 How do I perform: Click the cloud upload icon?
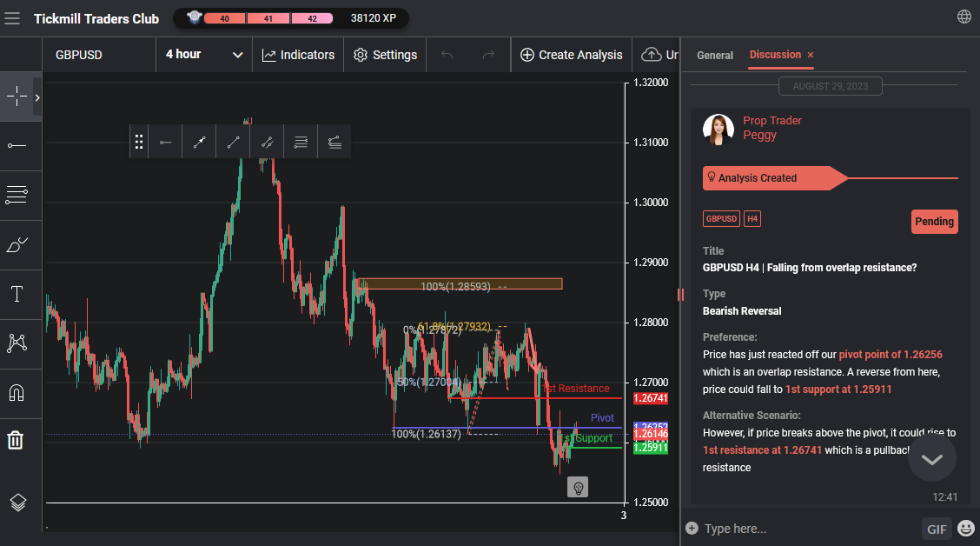[652, 55]
